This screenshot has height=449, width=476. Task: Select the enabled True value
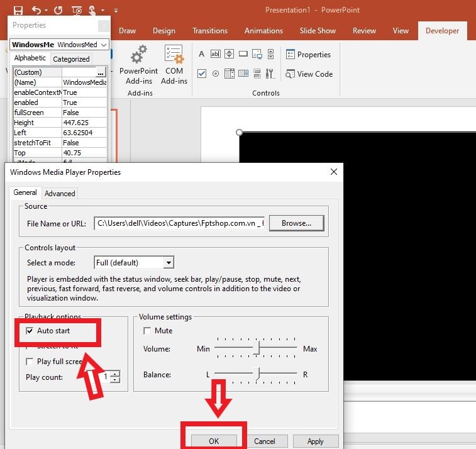pos(84,103)
